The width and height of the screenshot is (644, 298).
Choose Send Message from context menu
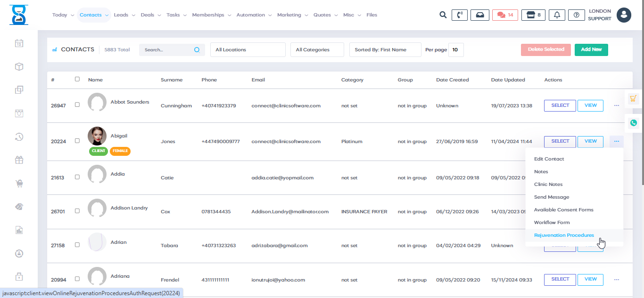(551, 197)
